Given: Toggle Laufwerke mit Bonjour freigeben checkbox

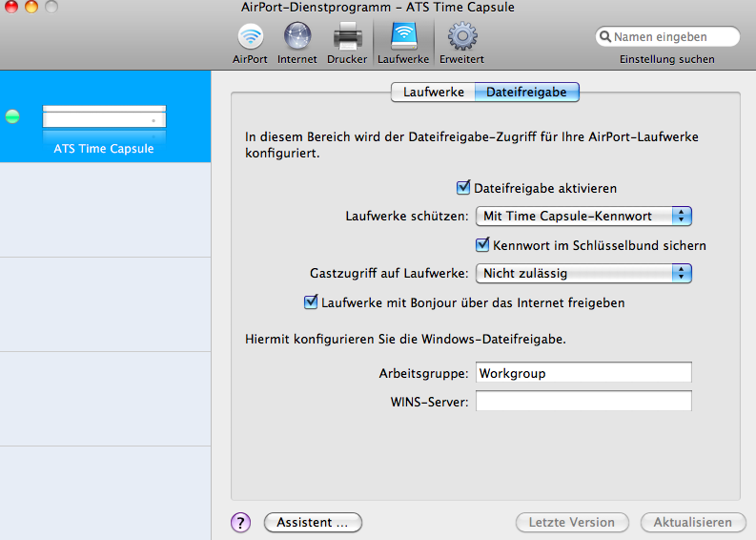Looking at the screenshot, I should tap(310, 302).
